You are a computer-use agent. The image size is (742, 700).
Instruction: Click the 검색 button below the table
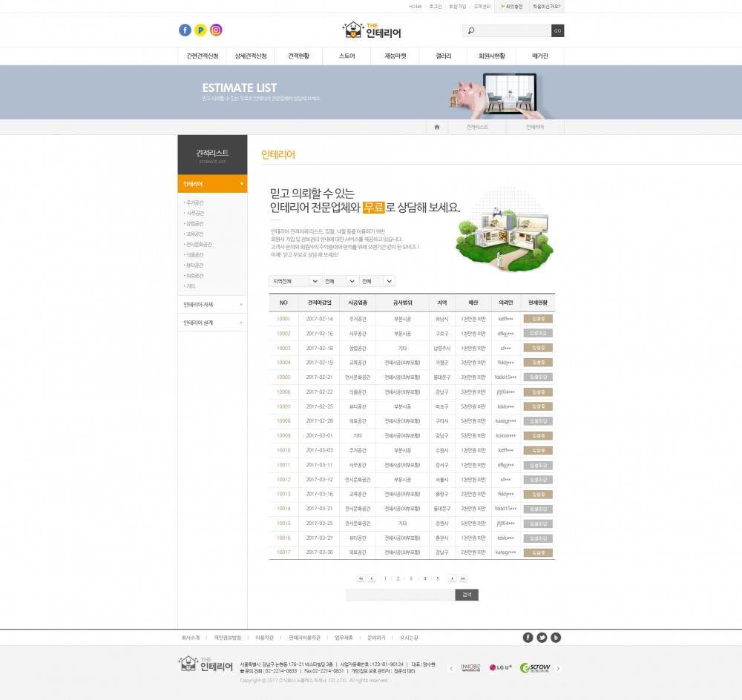467,595
